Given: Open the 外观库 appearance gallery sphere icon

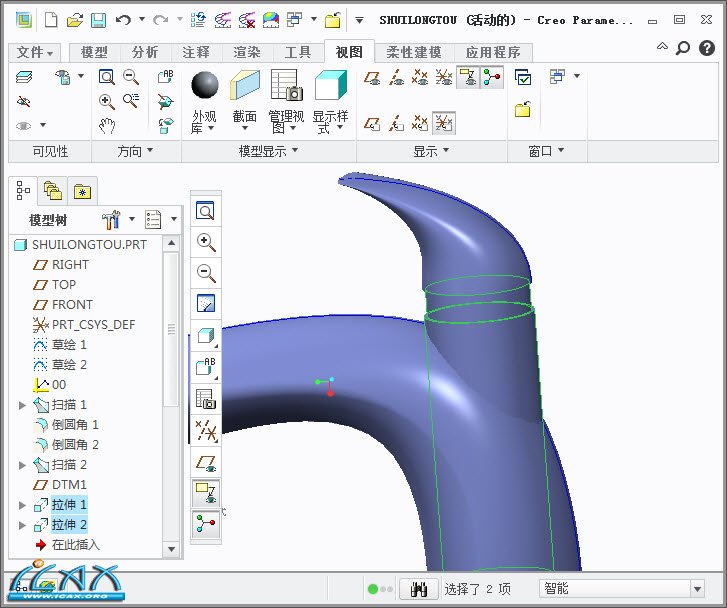Looking at the screenshot, I should [204, 86].
